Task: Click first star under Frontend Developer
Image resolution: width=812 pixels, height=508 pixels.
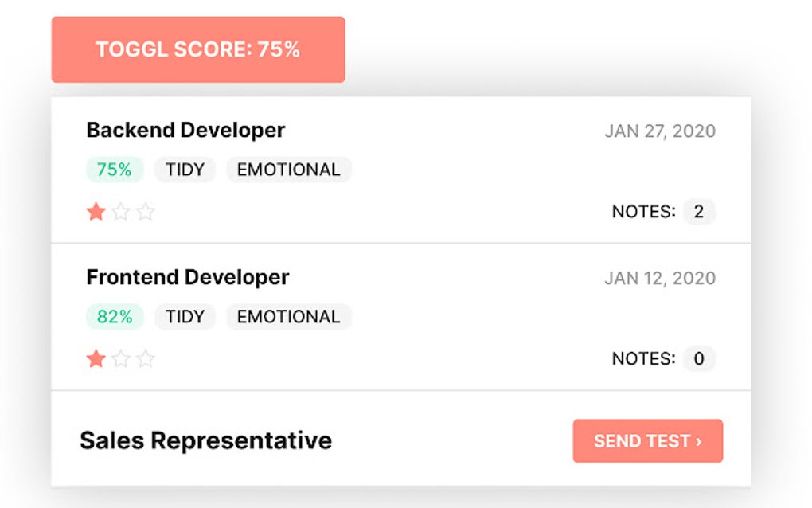Action: (96, 359)
